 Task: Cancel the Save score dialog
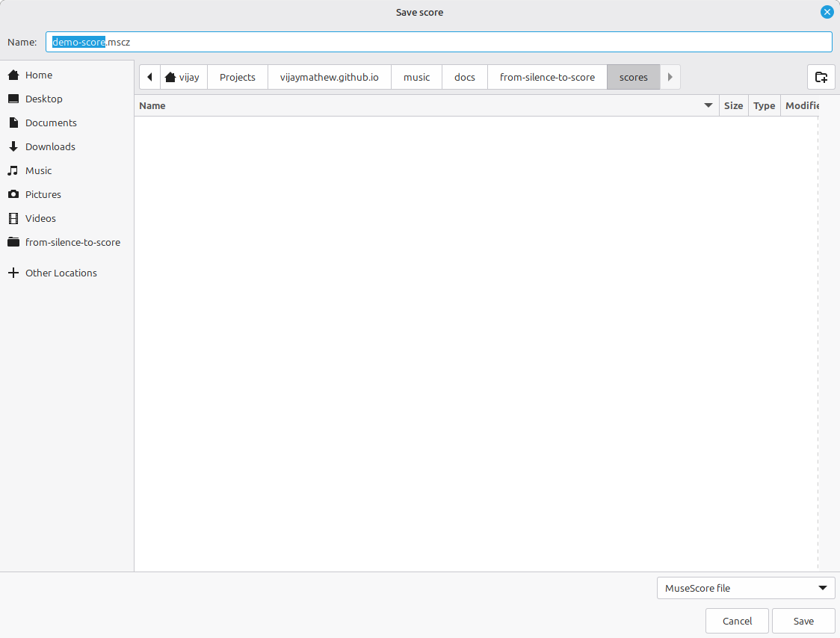(737, 621)
